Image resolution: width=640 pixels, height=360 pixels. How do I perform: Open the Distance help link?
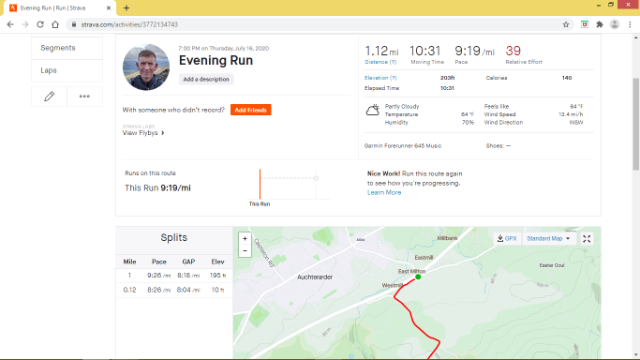380,62
